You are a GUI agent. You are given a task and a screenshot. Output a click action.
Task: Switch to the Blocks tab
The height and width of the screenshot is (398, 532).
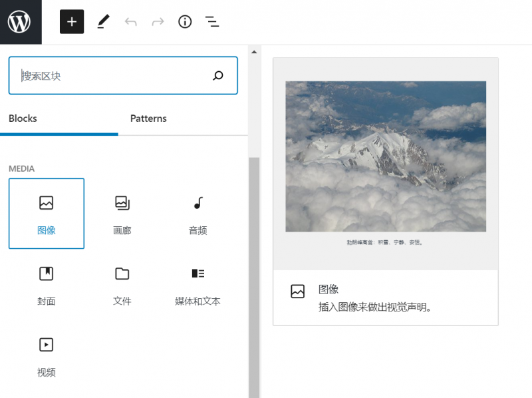click(23, 118)
